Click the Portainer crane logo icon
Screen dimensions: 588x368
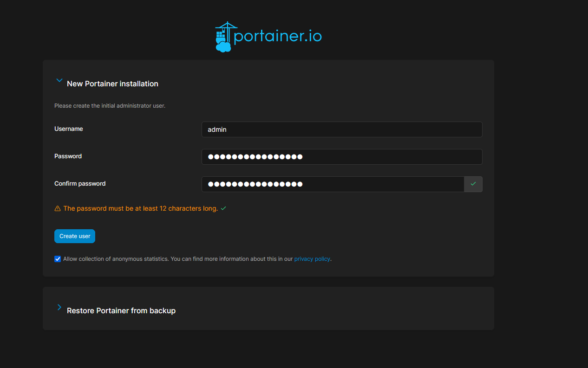[223, 37]
